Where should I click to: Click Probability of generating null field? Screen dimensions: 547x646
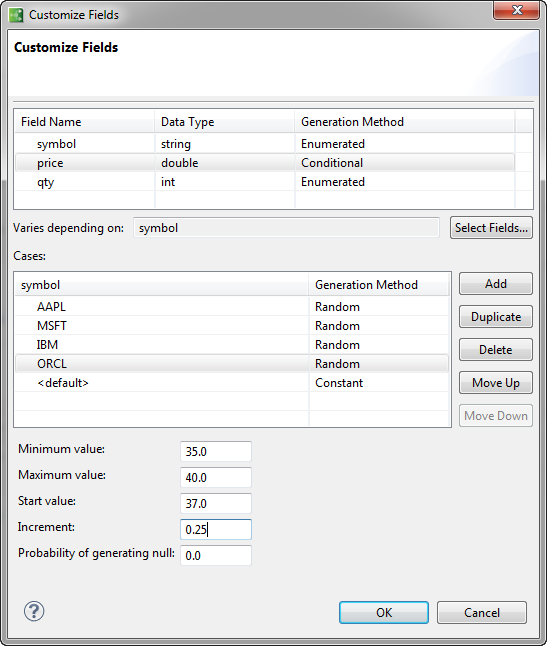[216, 555]
